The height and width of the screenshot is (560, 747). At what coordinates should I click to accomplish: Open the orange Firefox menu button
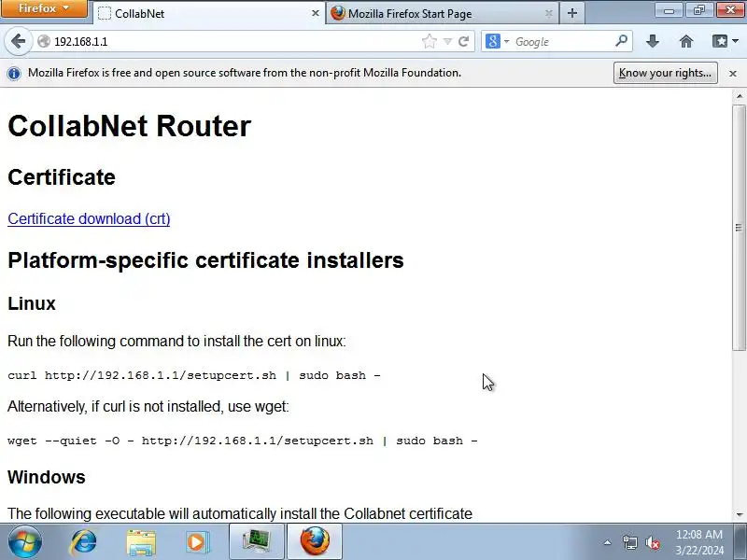[x=44, y=8]
